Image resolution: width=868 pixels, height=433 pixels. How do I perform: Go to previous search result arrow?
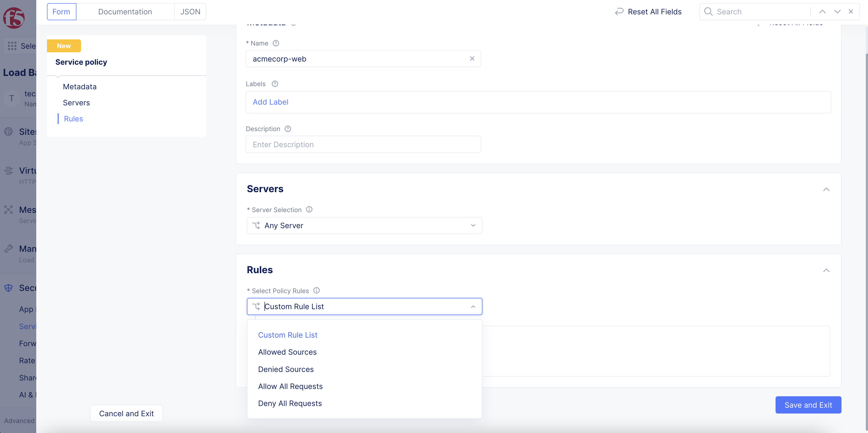point(822,12)
